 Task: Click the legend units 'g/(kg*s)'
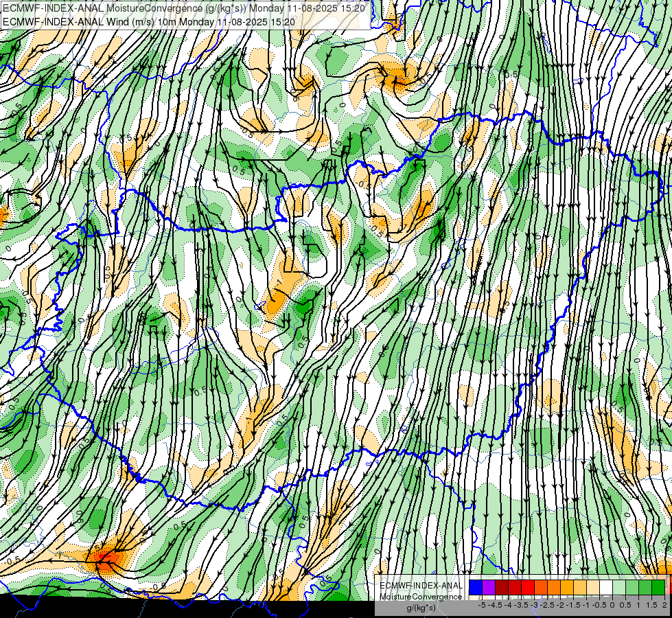(x=421, y=608)
